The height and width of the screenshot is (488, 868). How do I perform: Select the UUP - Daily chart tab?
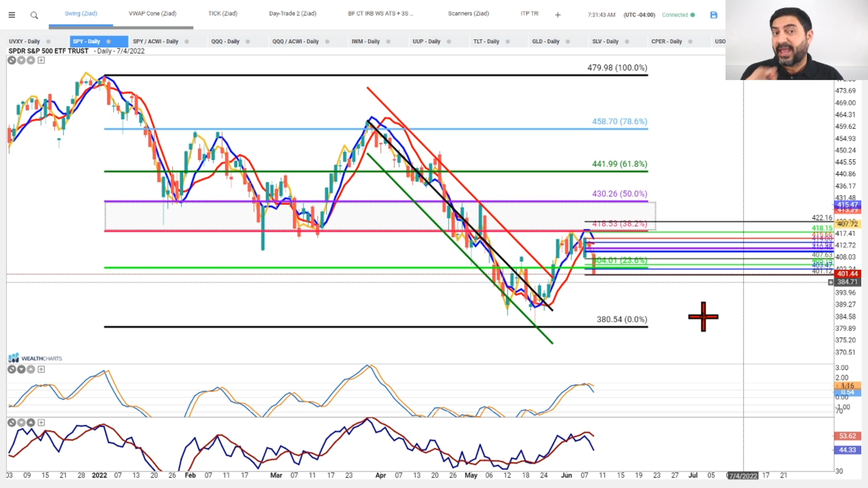426,42
